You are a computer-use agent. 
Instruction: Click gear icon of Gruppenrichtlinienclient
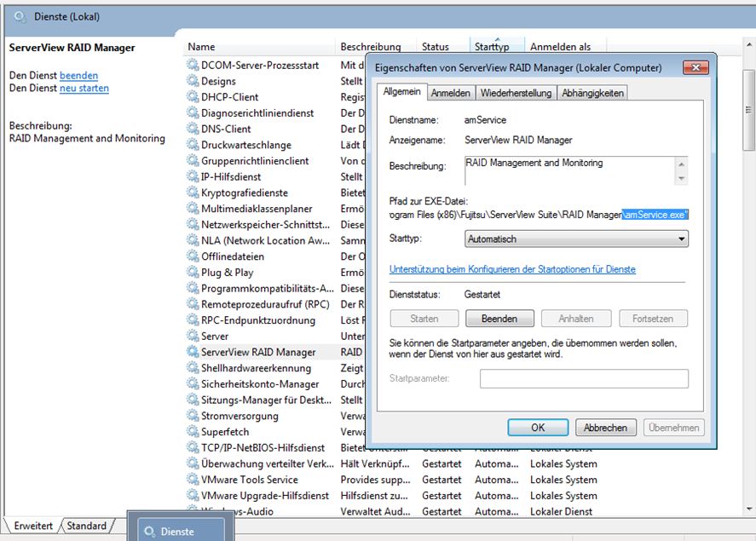pyautogui.click(x=193, y=160)
